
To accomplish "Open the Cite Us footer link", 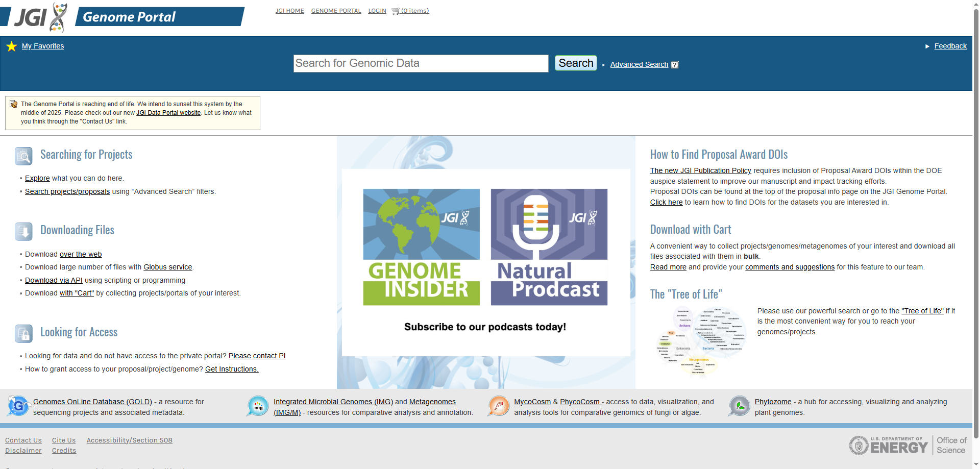I will 64,440.
